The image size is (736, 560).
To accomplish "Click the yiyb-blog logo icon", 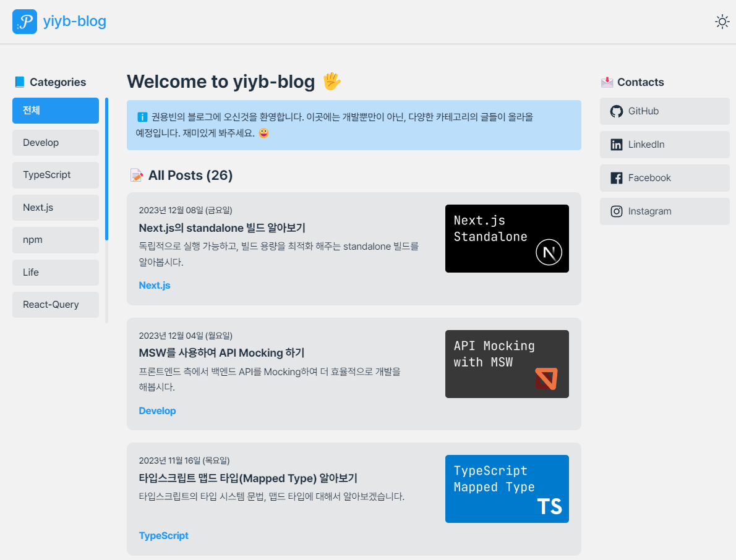I will (x=25, y=22).
